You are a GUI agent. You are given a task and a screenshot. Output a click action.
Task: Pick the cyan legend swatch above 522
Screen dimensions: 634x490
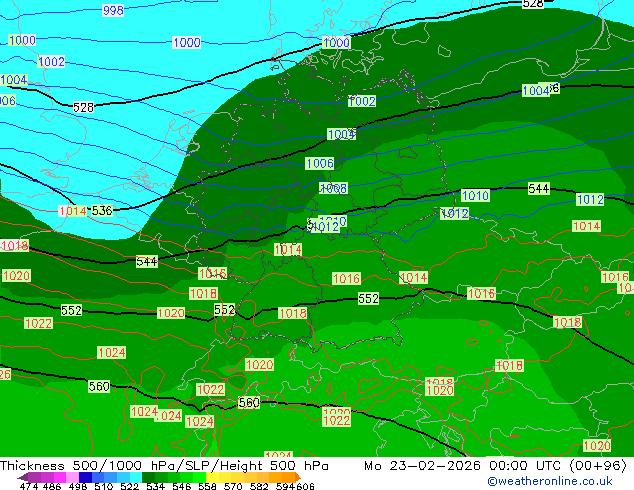click(136, 477)
